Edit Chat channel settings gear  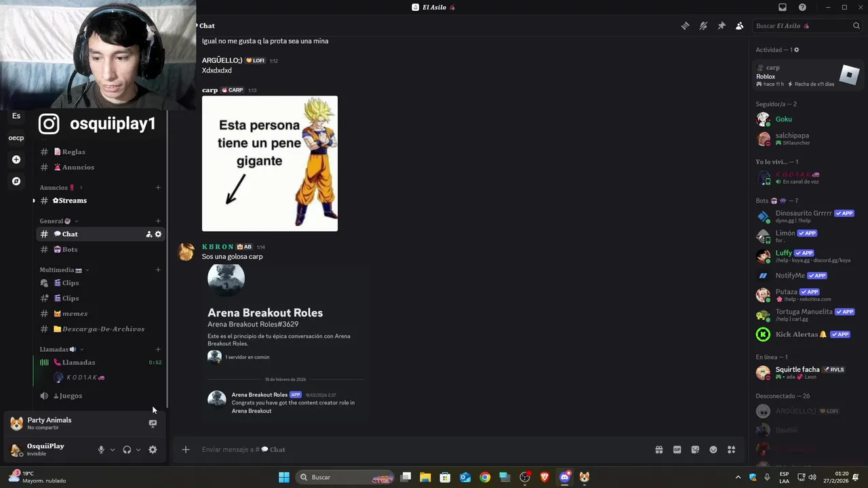[x=159, y=234]
